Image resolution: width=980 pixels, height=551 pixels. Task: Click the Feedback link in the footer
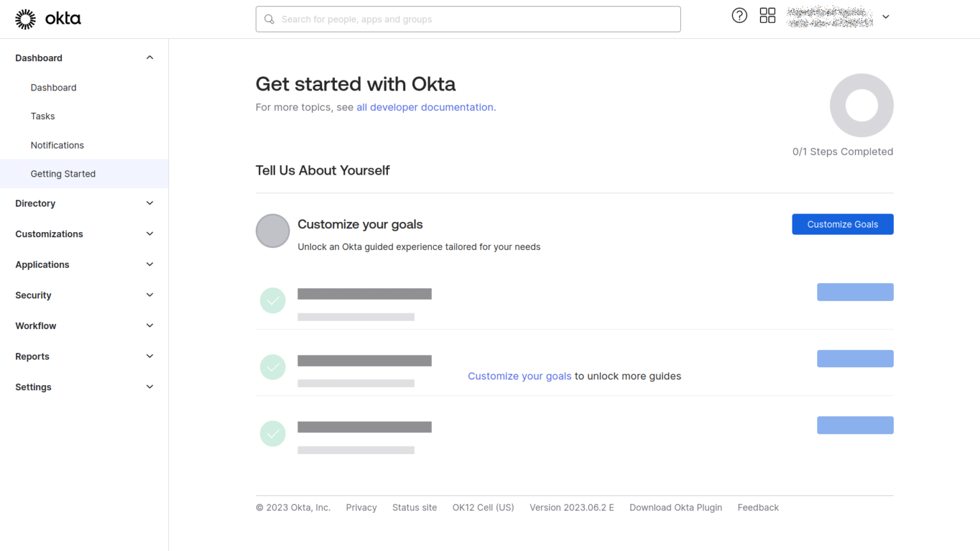pyautogui.click(x=758, y=507)
